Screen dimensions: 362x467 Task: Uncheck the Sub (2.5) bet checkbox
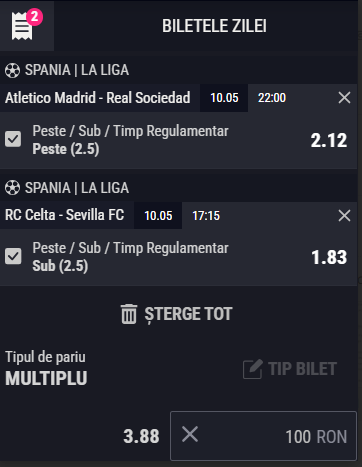(x=13, y=256)
